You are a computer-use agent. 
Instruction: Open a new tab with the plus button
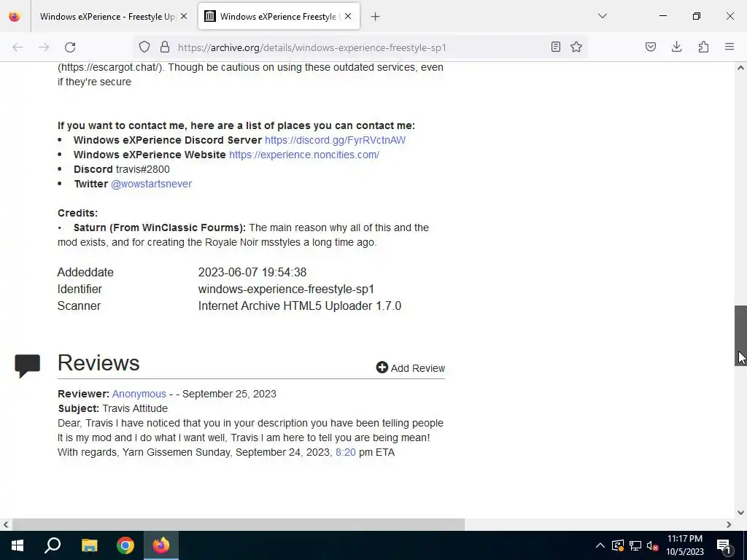click(x=376, y=17)
